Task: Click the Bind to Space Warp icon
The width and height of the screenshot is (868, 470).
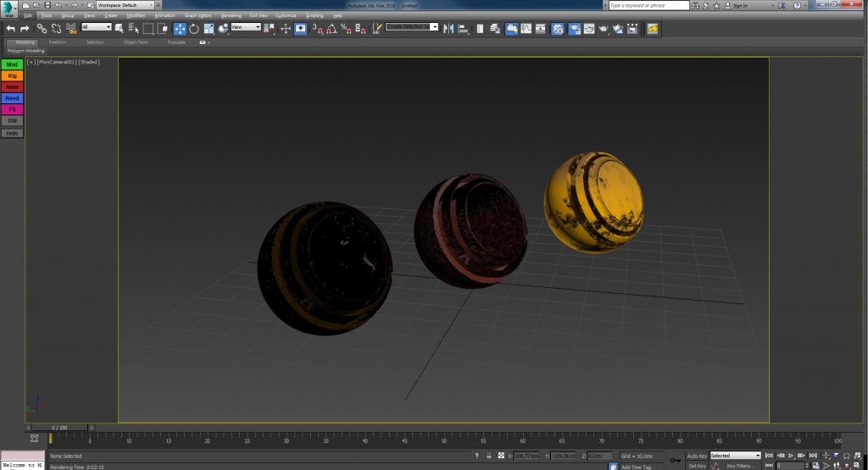Action: 71,29
